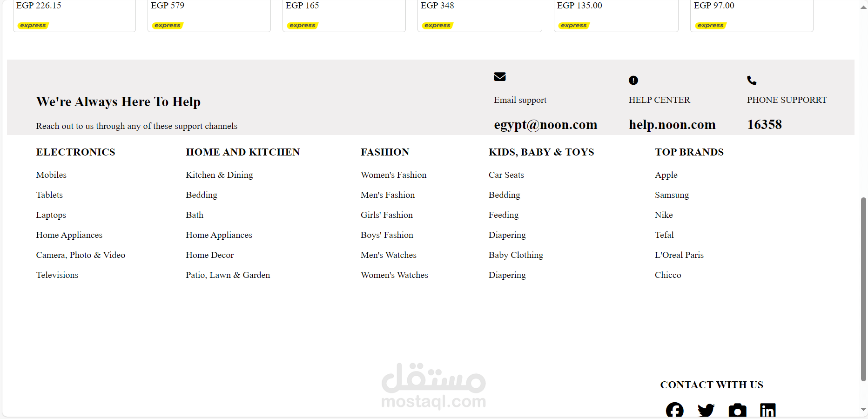Open the Mobiles category link
868x419 pixels.
[51, 175]
